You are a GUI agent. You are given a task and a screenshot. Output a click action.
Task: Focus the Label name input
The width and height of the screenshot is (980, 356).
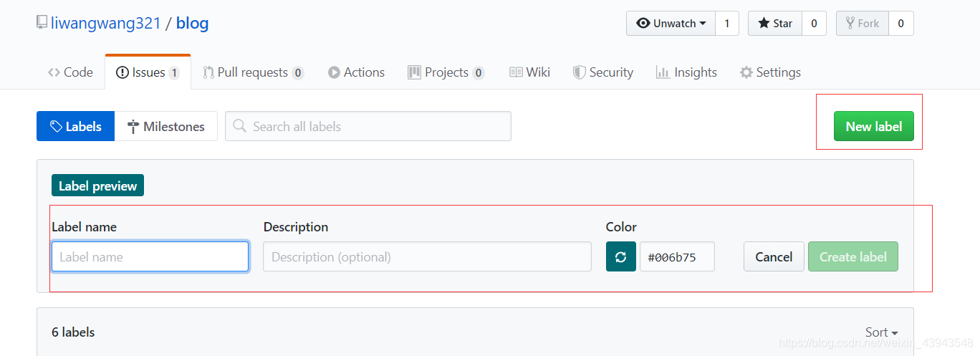tap(150, 256)
